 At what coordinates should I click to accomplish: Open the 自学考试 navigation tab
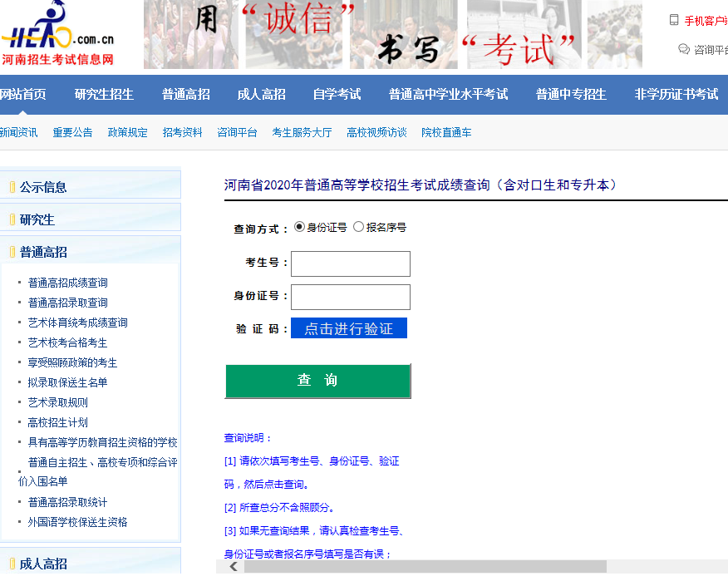coord(337,94)
